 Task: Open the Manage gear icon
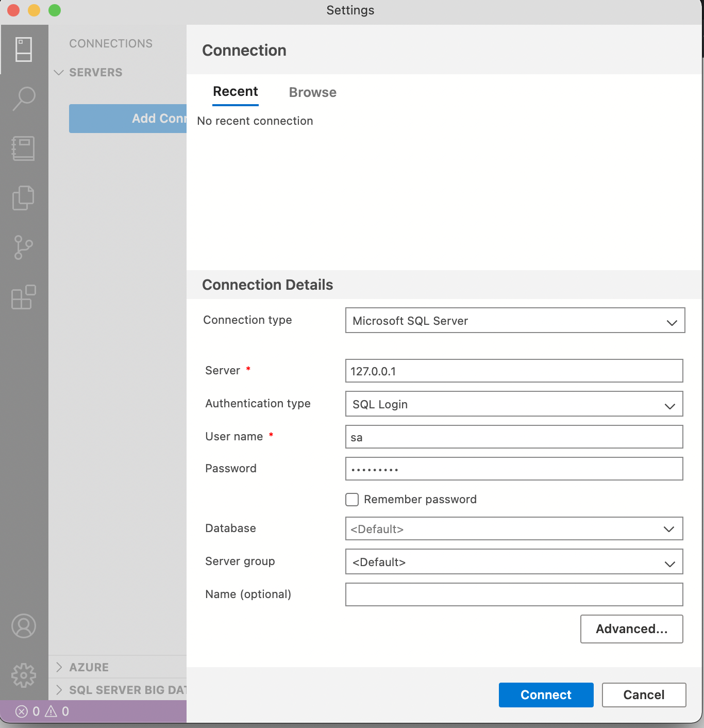coord(24,675)
